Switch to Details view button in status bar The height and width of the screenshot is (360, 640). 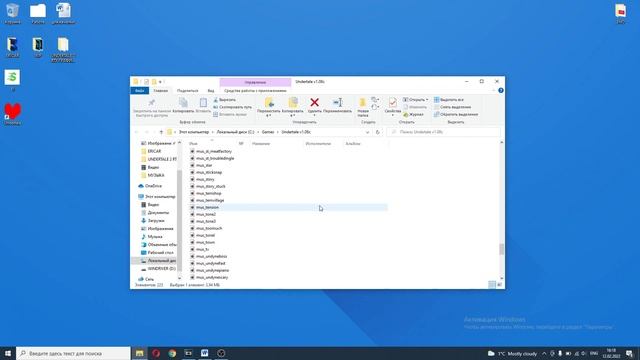[x=492, y=284]
